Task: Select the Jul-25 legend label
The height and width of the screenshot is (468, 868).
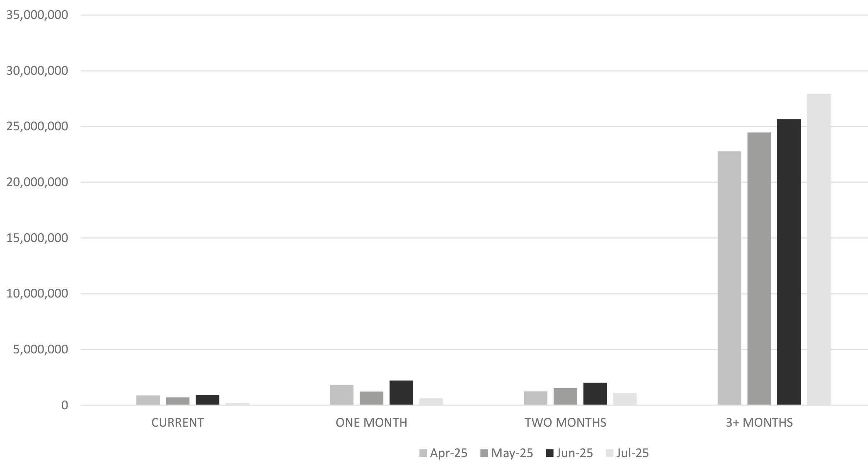Action: [x=632, y=453]
